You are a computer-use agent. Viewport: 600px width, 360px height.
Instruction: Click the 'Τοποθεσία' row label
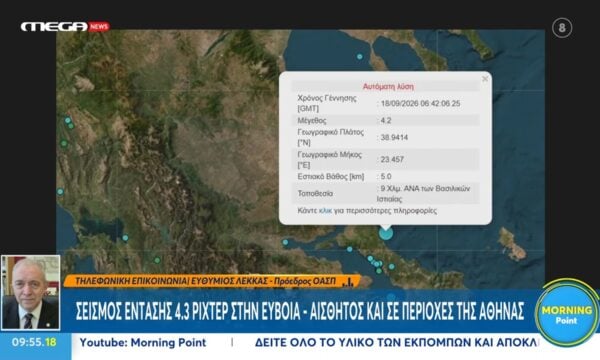(x=315, y=194)
